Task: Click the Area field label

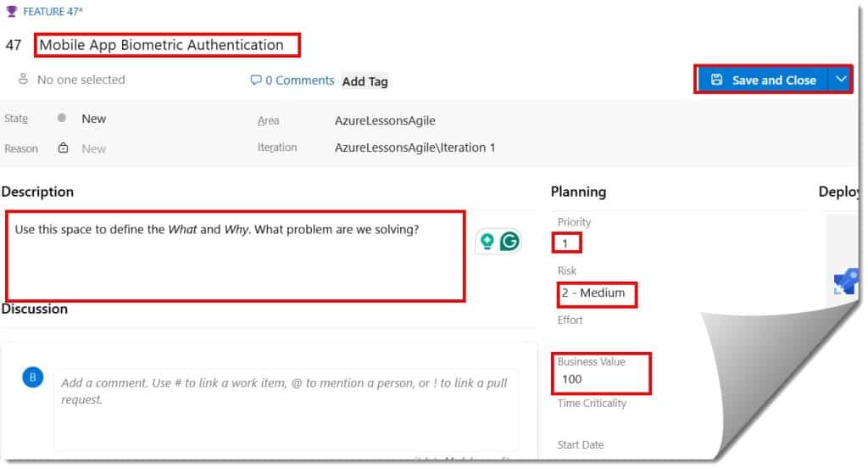Action: [x=269, y=120]
